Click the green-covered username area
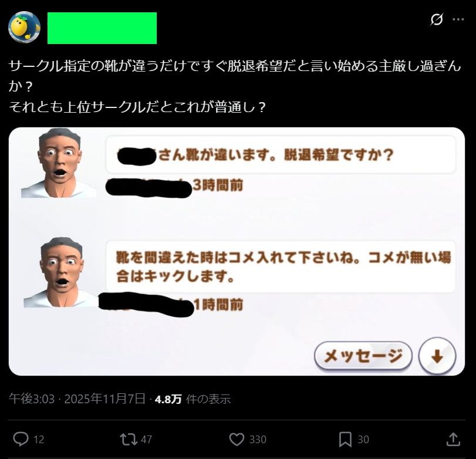476x459 pixels. [102, 28]
